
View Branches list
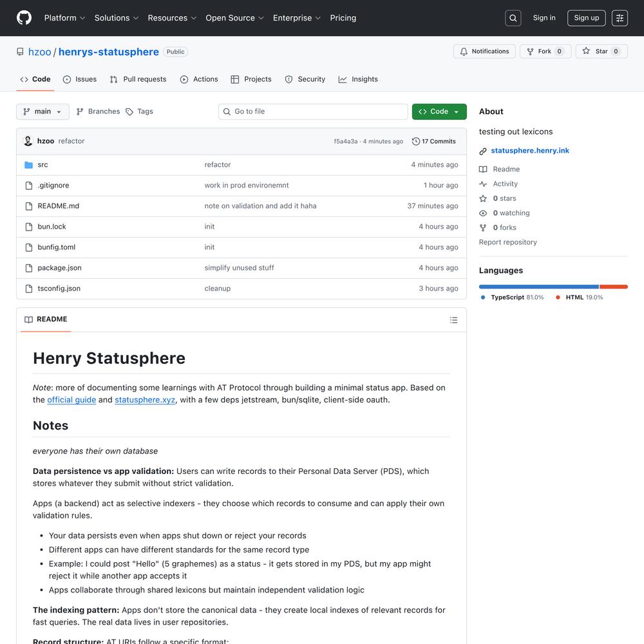pos(98,111)
